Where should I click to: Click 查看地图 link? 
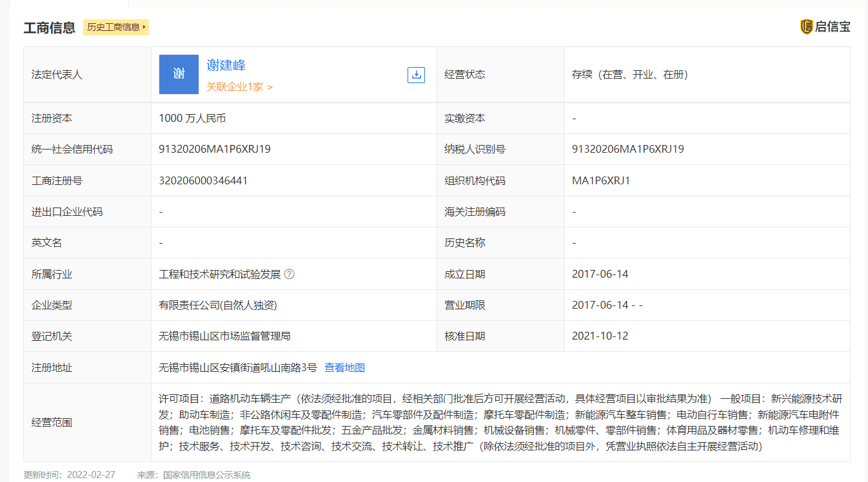click(x=344, y=367)
